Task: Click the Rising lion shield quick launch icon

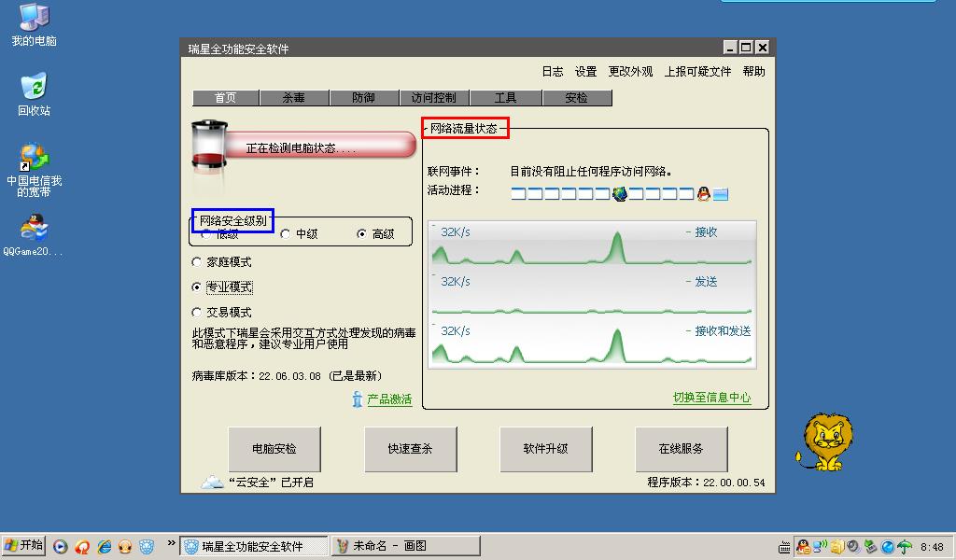Action: point(147,547)
